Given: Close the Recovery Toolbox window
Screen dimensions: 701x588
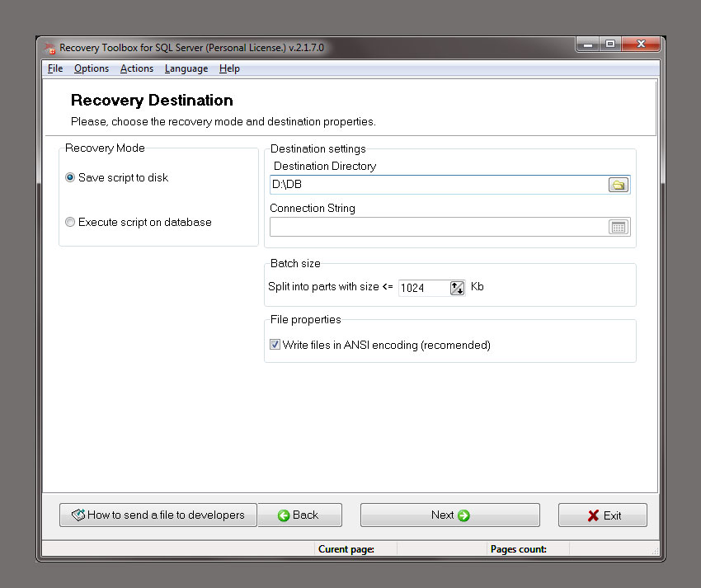Looking at the screenshot, I should (641, 45).
